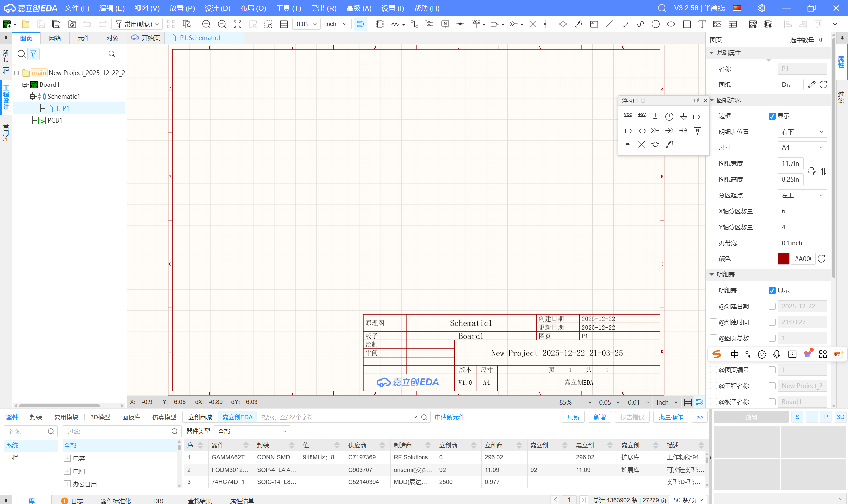Select the fit-to-window zoom icon
The height and width of the screenshot is (504, 848).
(237, 24)
